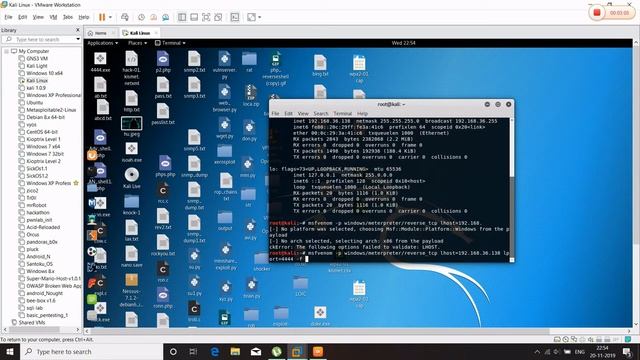Select the rockyou.txt desktop icon
This screenshot has height=360, width=640.
click(163, 246)
